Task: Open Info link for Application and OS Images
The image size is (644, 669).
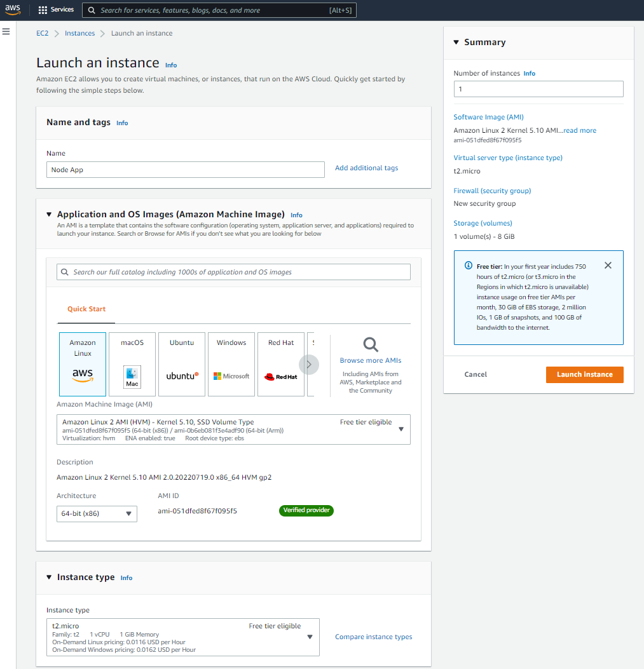Action: (296, 215)
